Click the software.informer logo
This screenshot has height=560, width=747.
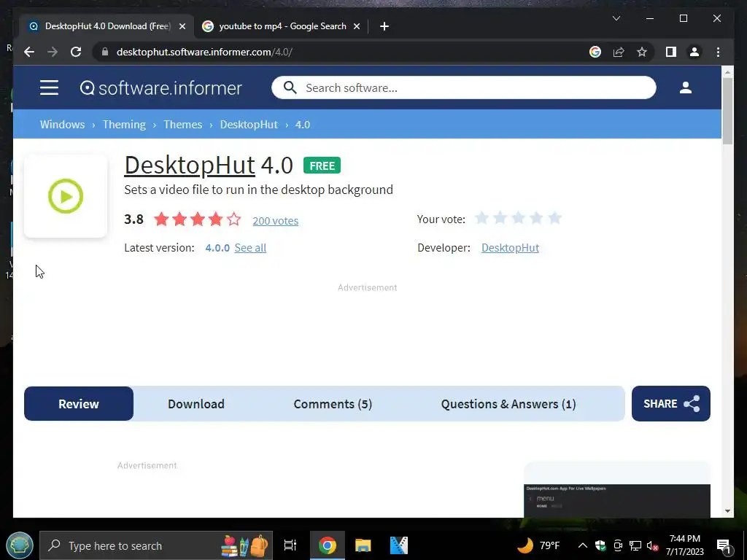tap(161, 88)
